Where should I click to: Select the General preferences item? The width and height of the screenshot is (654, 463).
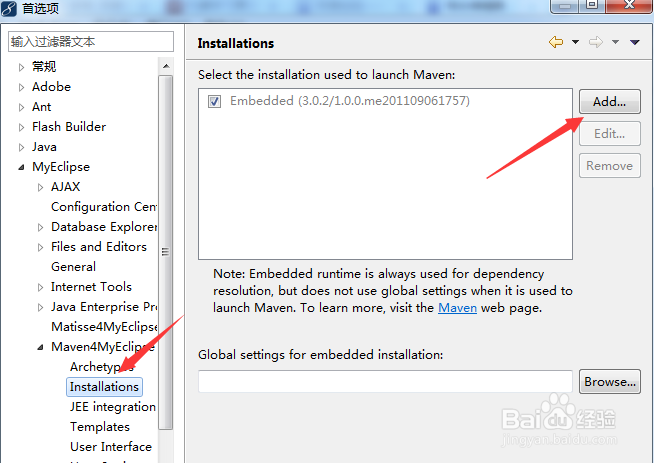click(73, 267)
